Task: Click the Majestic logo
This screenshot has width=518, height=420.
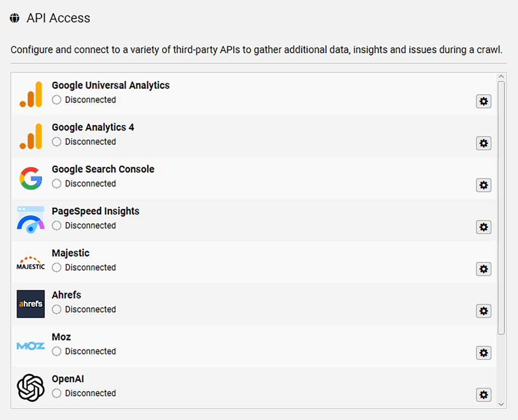Action: [31, 263]
